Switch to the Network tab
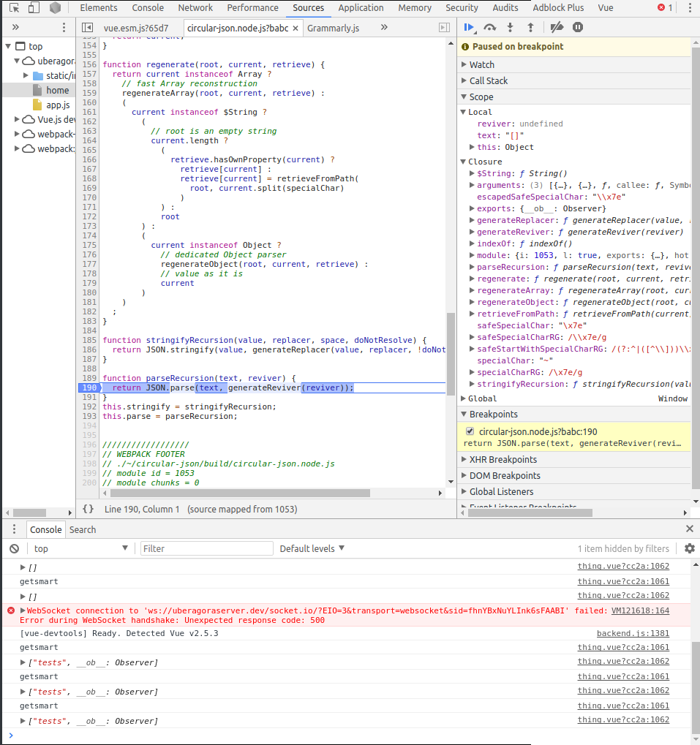Image resolution: width=700 pixels, height=745 pixels. 195,8
